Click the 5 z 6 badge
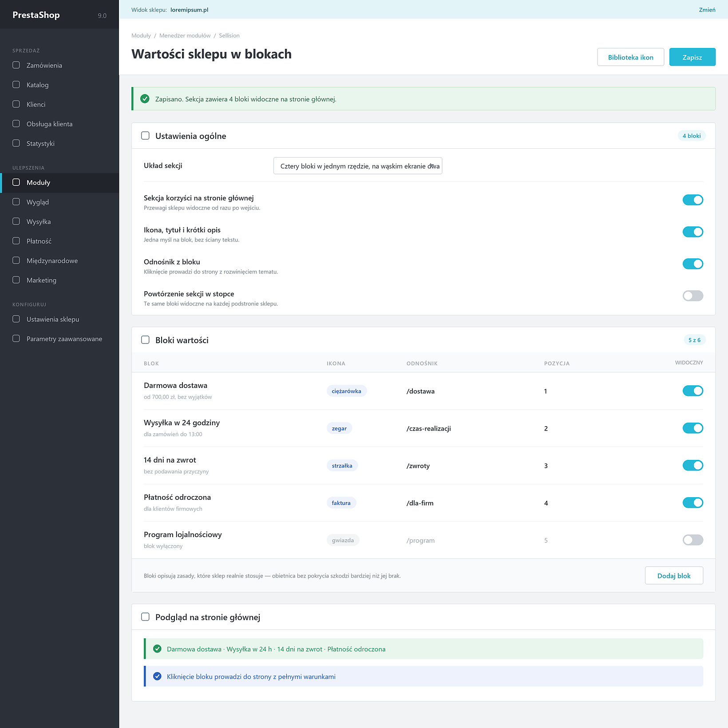This screenshot has width=728, height=728. point(694,340)
